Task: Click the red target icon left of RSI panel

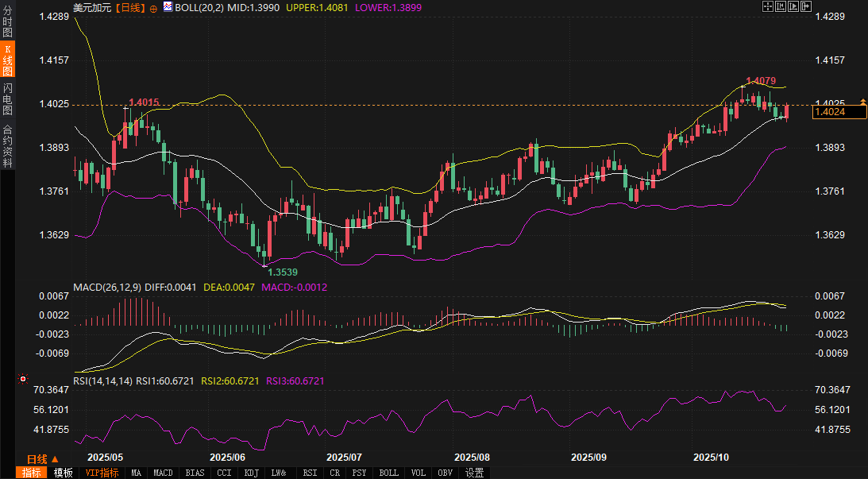Action: pyautogui.click(x=23, y=380)
